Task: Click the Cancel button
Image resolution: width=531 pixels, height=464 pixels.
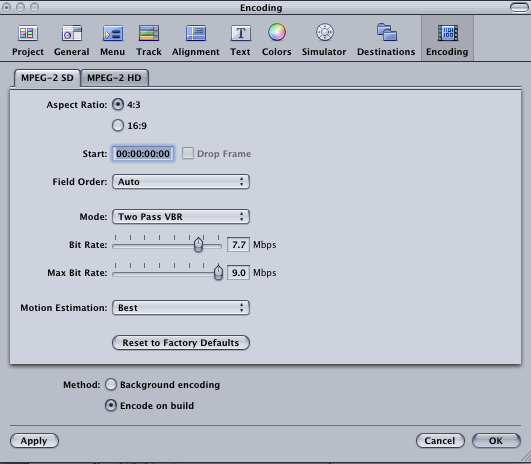Action: point(440,441)
